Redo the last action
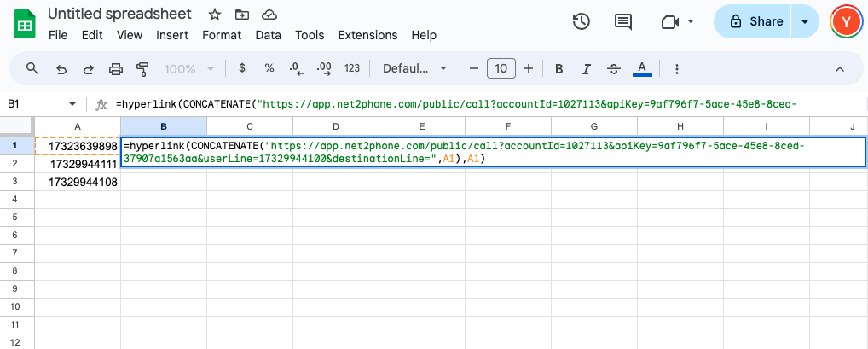The image size is (868, 349). (88, 69)
